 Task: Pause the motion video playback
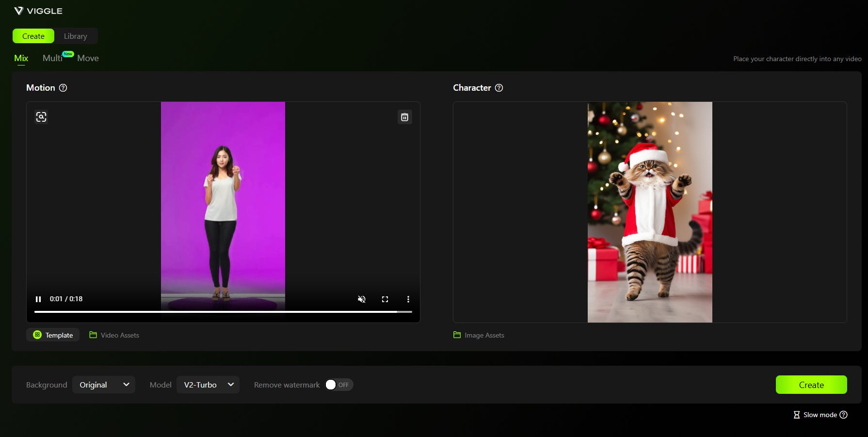(38, 299)
